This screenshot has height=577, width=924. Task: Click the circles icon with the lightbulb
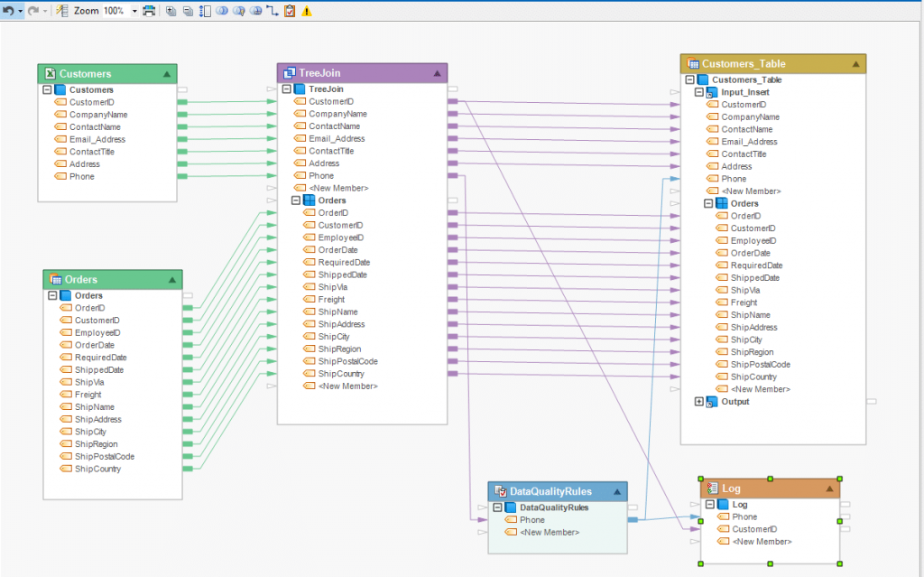click(240, 11)
